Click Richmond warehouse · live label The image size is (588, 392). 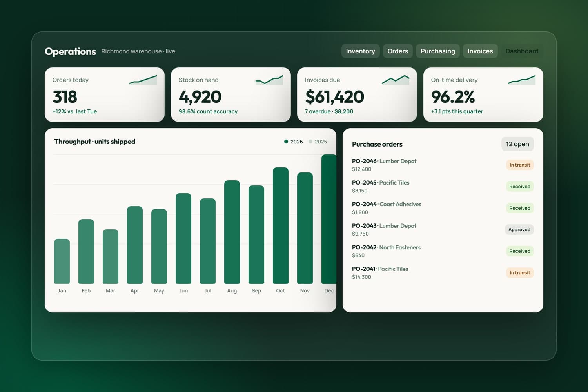[x=138, y=51]
